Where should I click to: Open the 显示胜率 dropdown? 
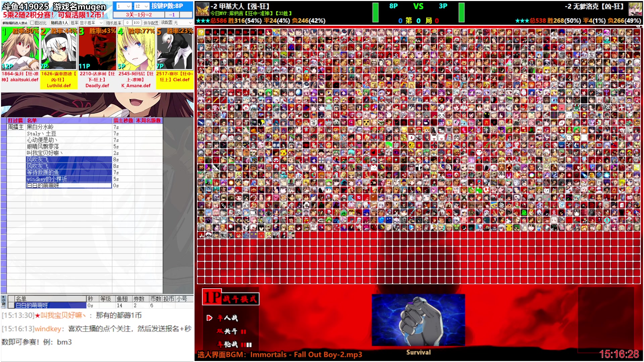91,23
